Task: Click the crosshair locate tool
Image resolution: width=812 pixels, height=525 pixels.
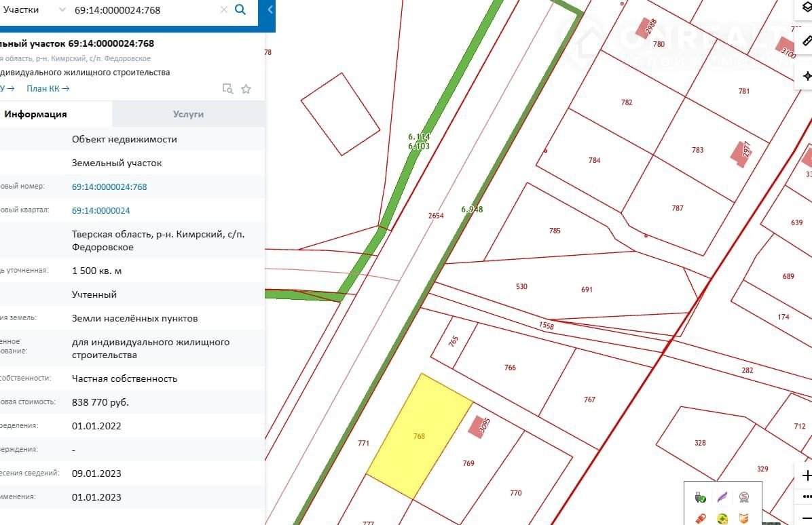Action: click(807, 75)
